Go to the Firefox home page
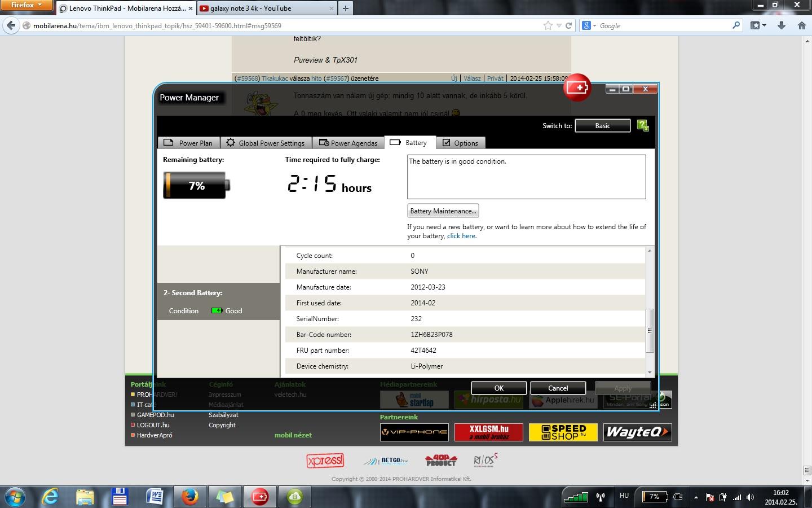The width and height of the screenshot is (812, 508). [802, 25]
